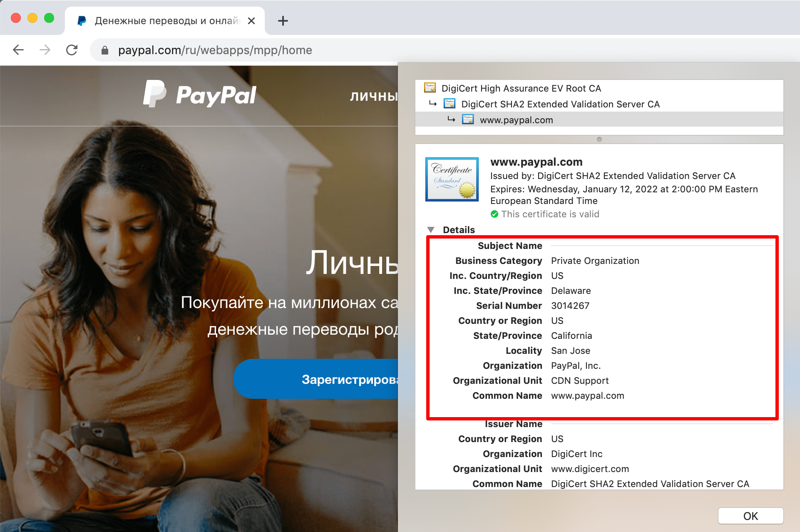Image resolution: width=800 pixels, height=532 pixels.
Task: Select DigiCert SHA2 Extended Validation Server CA row
Action: (x=599, y=104)
